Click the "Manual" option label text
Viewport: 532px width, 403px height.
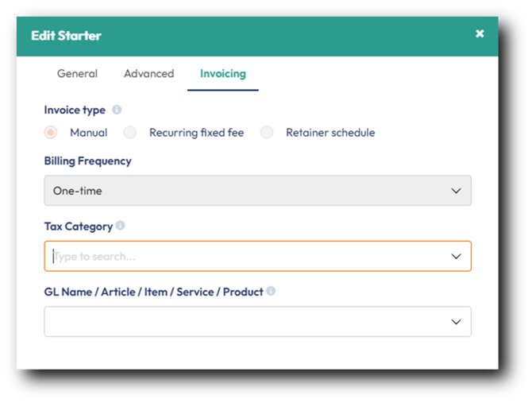[x=88, y=133]
